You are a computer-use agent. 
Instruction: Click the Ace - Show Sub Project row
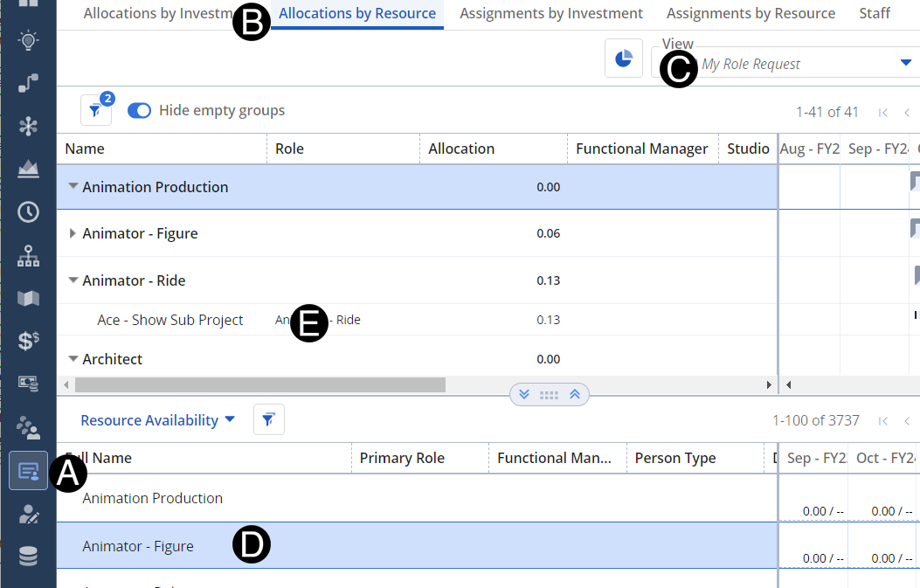coord(170,320)
